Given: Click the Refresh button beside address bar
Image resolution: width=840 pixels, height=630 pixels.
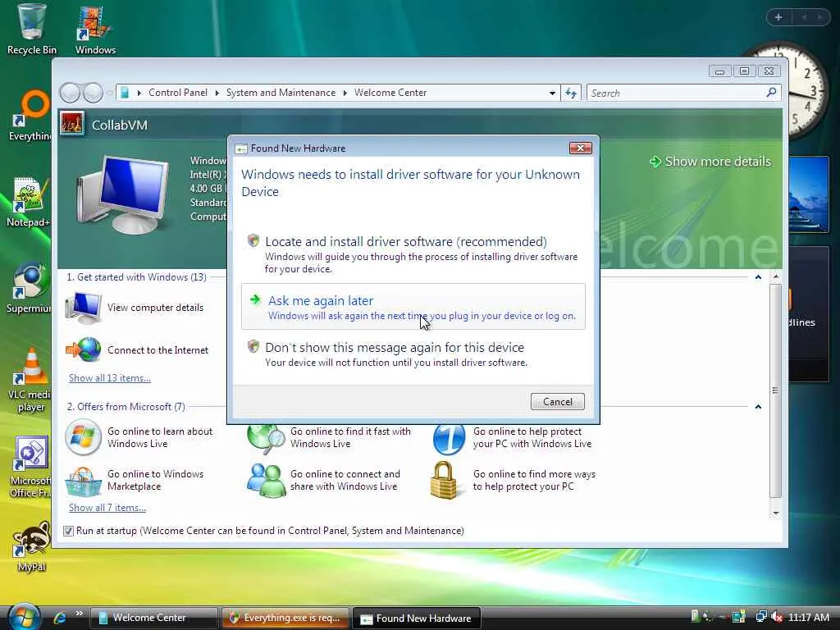Looking at the screenshot, I should coord(571,94).
